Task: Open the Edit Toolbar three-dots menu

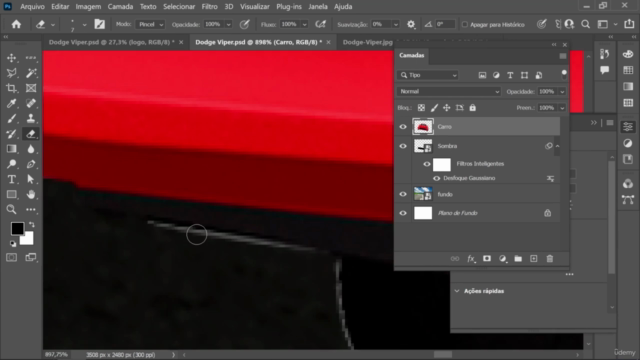Action: pos(31,209)
